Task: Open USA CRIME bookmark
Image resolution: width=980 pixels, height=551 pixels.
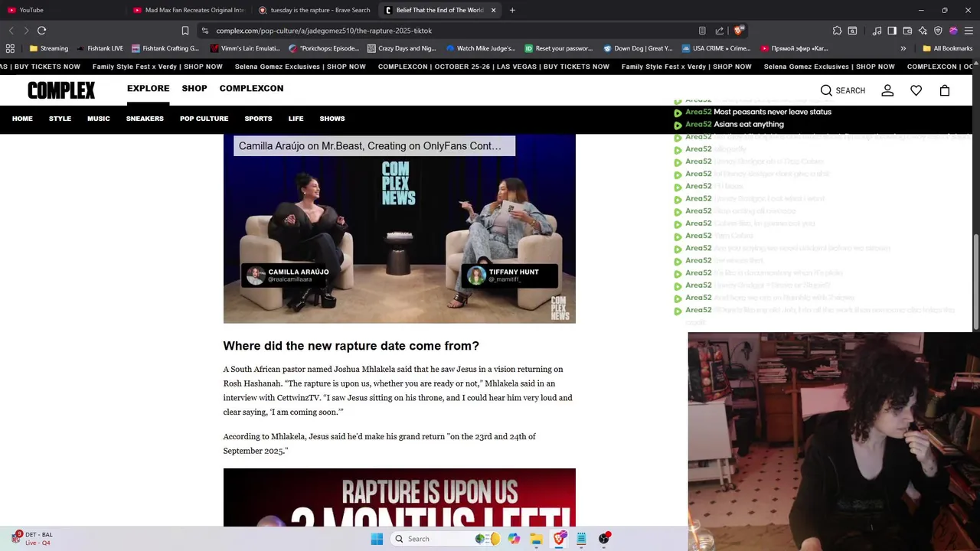Action: click(x=716, y=48)
